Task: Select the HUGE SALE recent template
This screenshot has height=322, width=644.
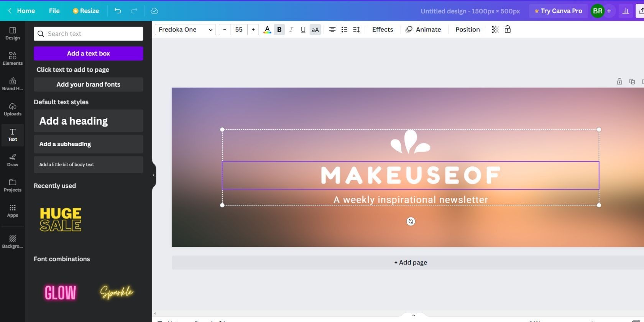Action: (x=61, y=219)
